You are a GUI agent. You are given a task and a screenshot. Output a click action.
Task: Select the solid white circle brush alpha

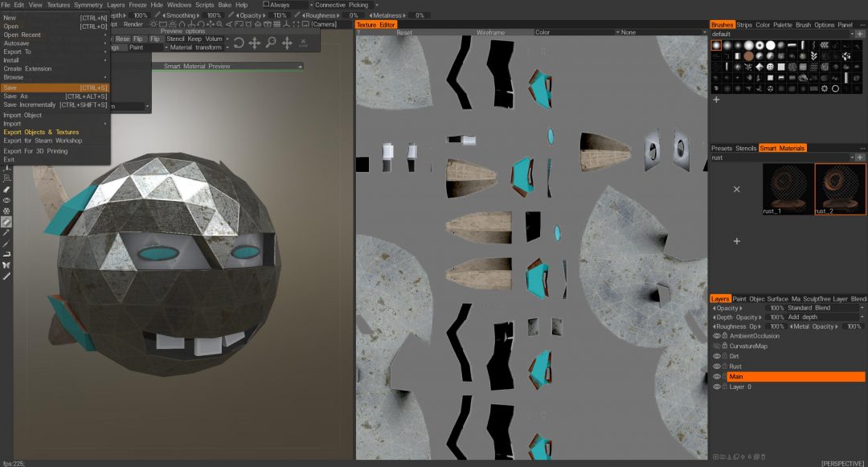pos(770,45)
